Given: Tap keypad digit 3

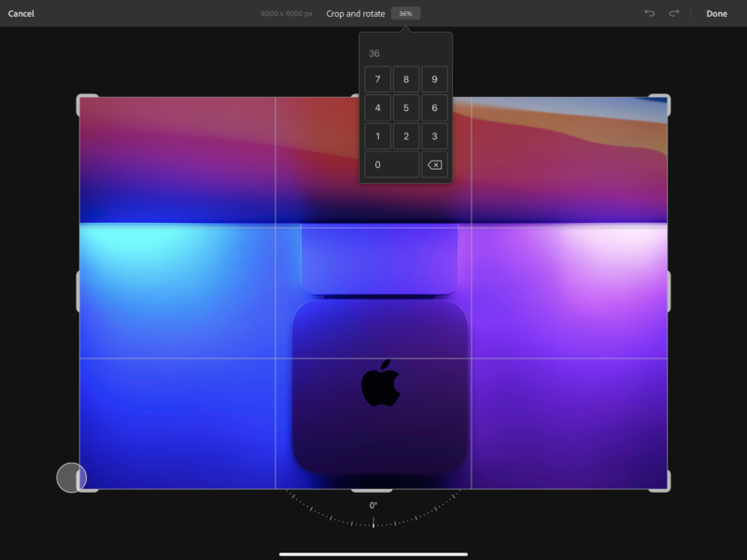Looking at the screenshot, I should click(x=434, y=136).
